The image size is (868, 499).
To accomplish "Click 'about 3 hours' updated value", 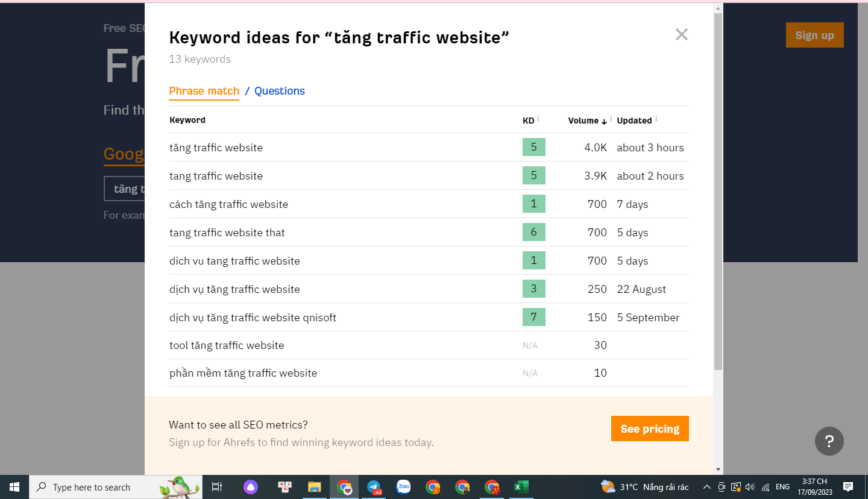I will click(650, 148).
